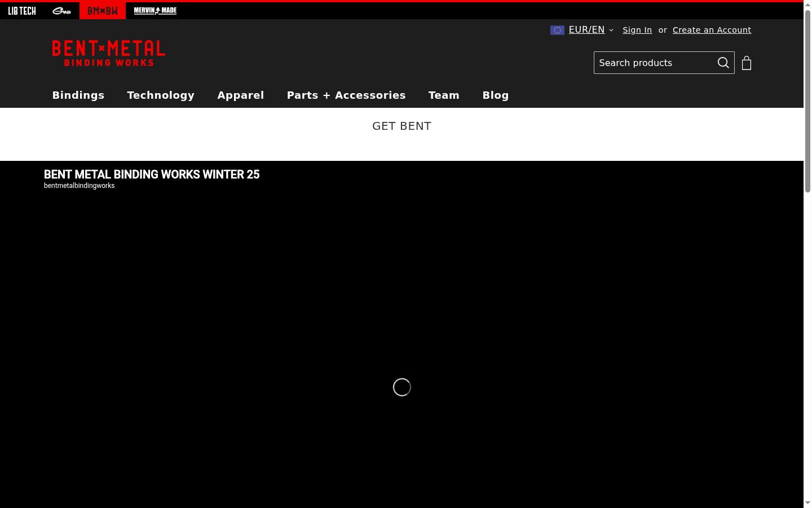Open the Gnu brand logo
The width and height of the screenshot is (812, 508).
pos(61,11)
